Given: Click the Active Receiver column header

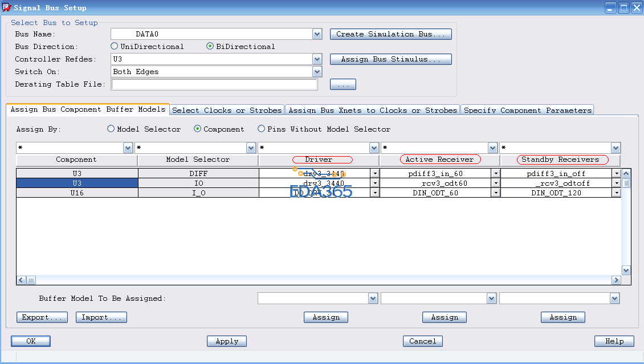Looking at the screenshot, I should (x=439, y=159).
